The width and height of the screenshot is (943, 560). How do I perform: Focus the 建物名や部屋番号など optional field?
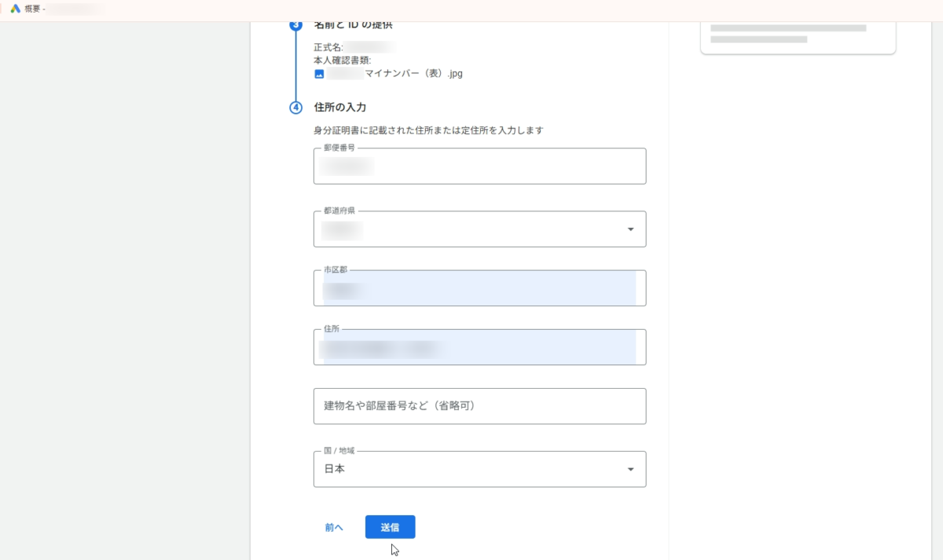[479, 406]
